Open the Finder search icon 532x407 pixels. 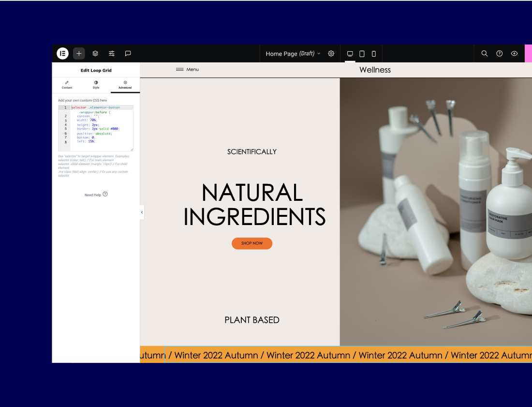[484, 53]
